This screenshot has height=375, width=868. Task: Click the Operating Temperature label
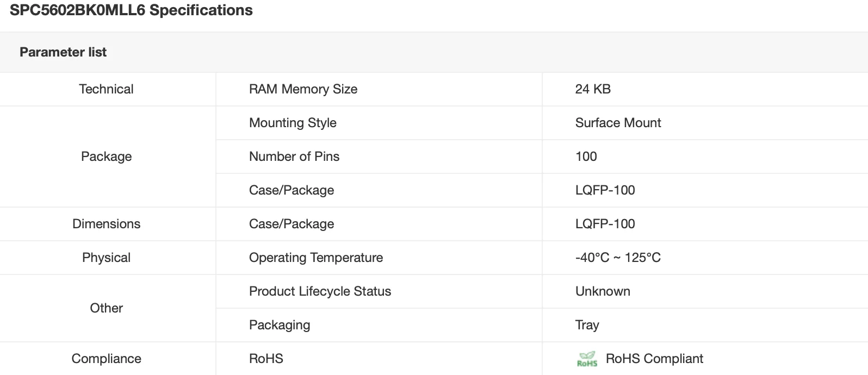(316, 258)
